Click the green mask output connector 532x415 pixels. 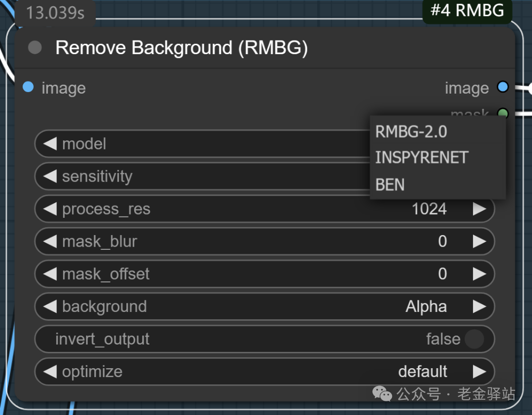pyautogui.click(x=503, y=113)
